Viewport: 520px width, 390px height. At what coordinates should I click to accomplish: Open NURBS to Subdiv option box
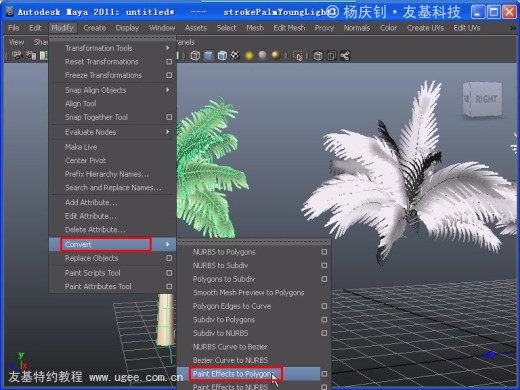[324, 266]
